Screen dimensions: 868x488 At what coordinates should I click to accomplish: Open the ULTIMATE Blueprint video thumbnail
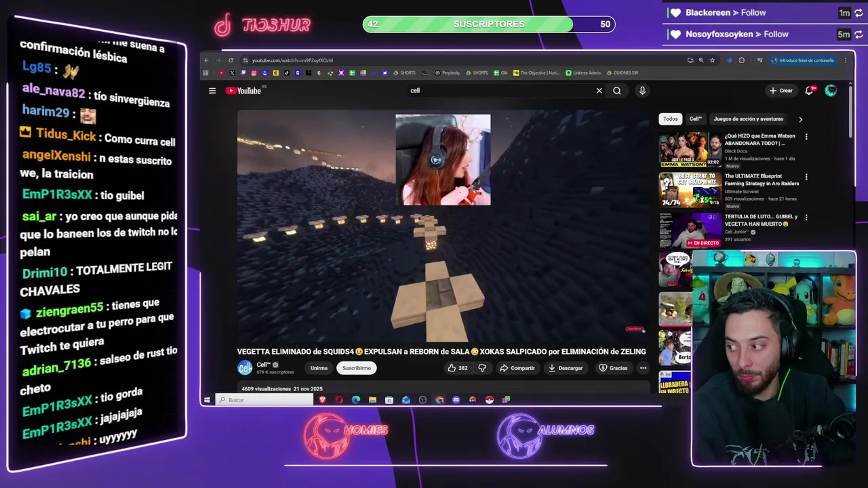690,190
